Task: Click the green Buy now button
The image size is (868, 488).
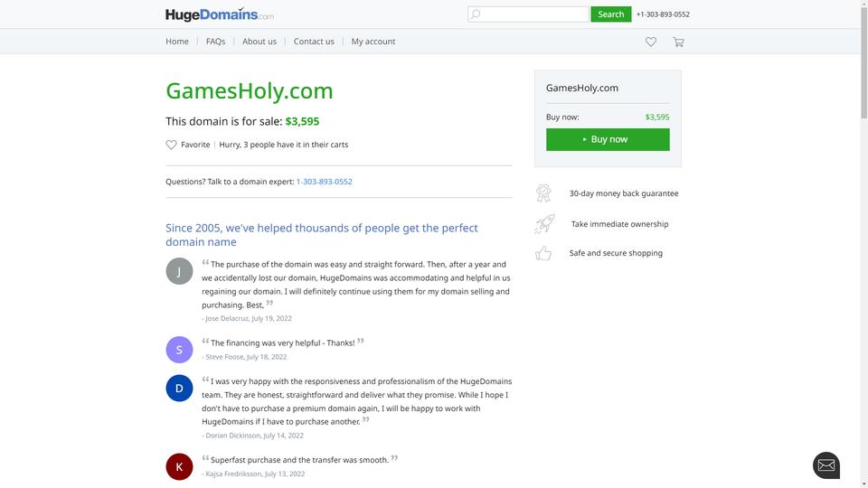Action: 608,139
